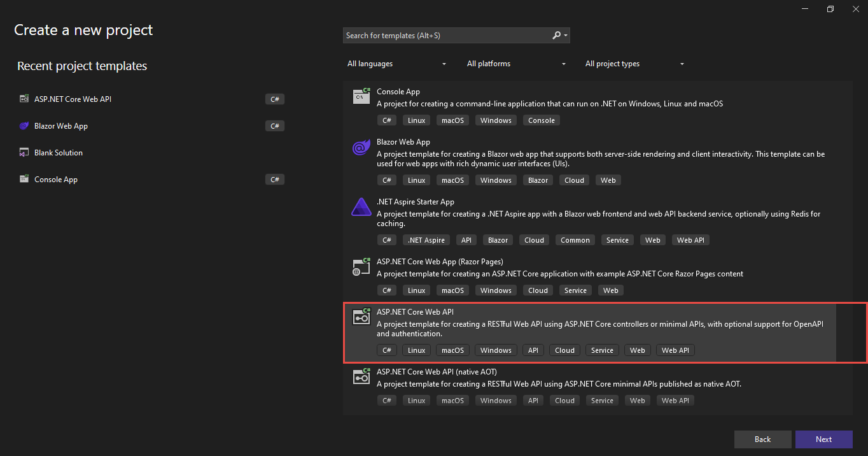Viewport: 868px width, 456px height.
Task: Click the ASP.NET Core Web API (native AOT) icon
Action: [361, 376]
